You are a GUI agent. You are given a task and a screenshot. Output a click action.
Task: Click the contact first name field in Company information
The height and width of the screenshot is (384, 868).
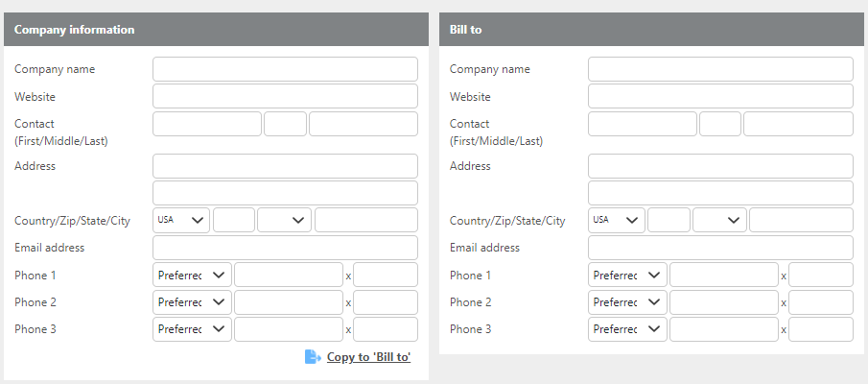(207, 124)
